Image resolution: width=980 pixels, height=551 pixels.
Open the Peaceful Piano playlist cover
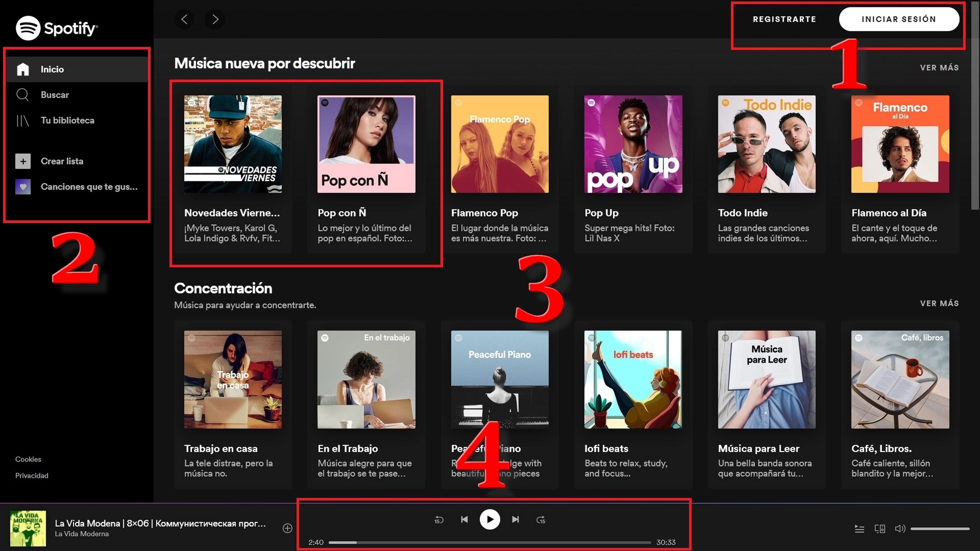coord(500,380)
